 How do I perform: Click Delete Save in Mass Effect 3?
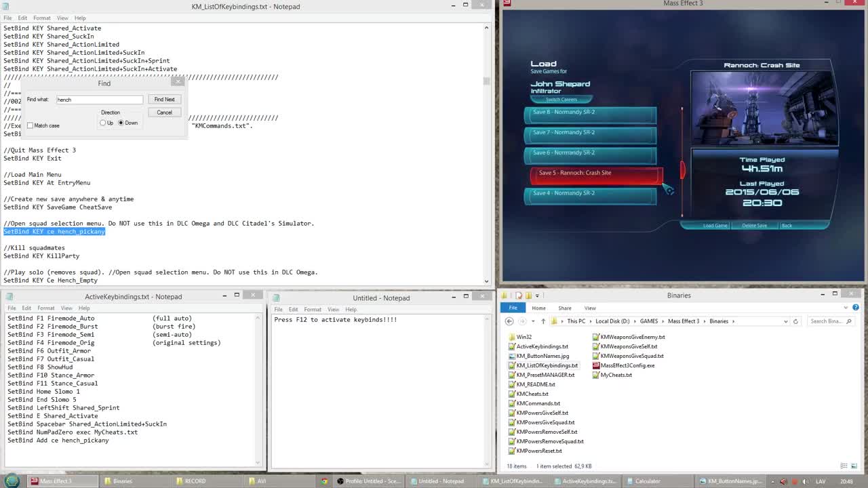(x=754, y=225)
